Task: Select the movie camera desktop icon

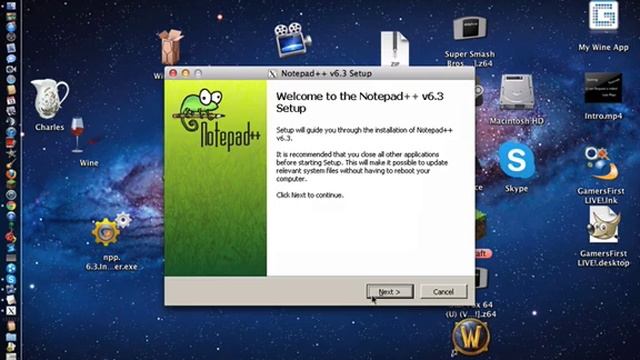Action: pyautogui.click(x=292, y=40)
